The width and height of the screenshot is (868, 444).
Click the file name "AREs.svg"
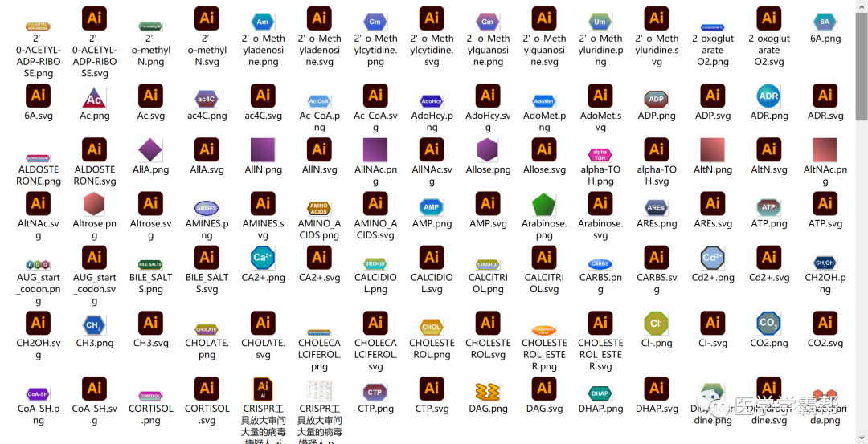pyautogui.click(x=712, y=223)
